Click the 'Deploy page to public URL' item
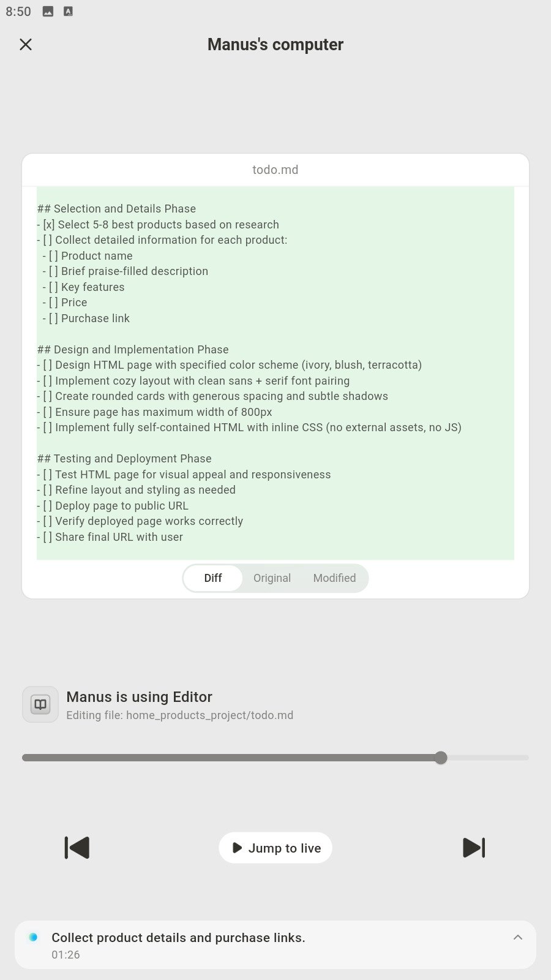551x980 pixels. coord(121,506)
